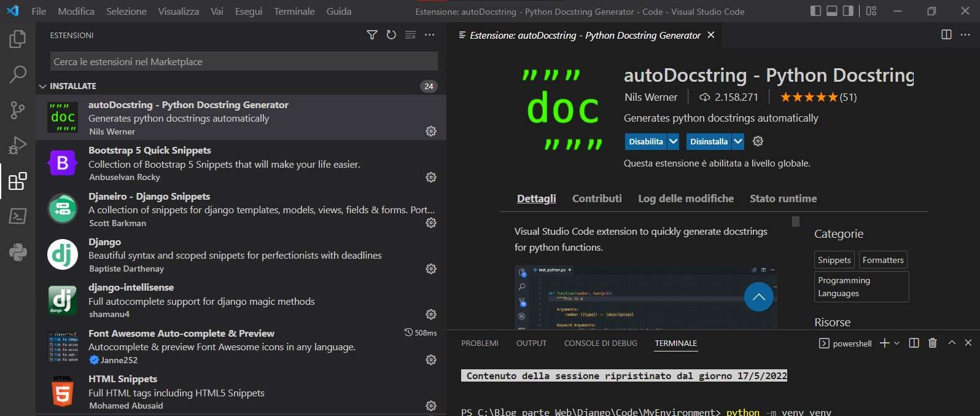
Task: Open the Explorer view in the activity bar
Action: [18, 39]
